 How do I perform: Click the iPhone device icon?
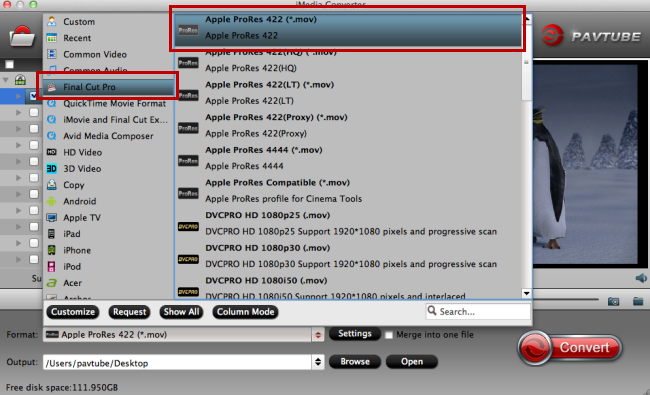click(x=51, y=250)
